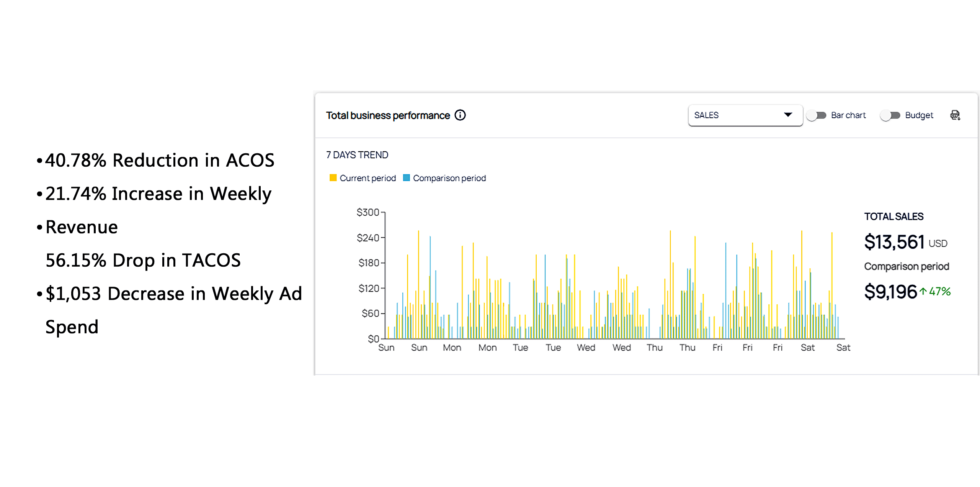Click the first Sun x-axis label
980x487 pixels.
click(x=386, y=348)
